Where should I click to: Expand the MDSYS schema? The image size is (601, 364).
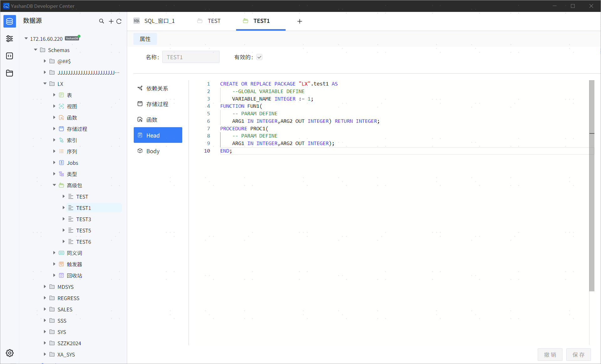pyautogui.click(x=45, y=287)
